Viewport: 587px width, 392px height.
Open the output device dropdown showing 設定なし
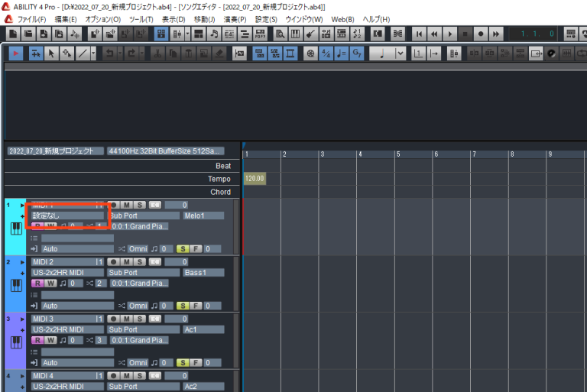(65, 215)
